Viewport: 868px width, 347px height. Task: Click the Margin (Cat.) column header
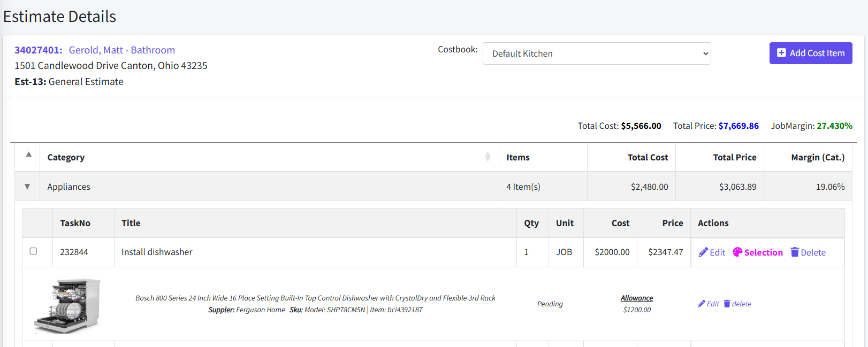pos(817,157)
